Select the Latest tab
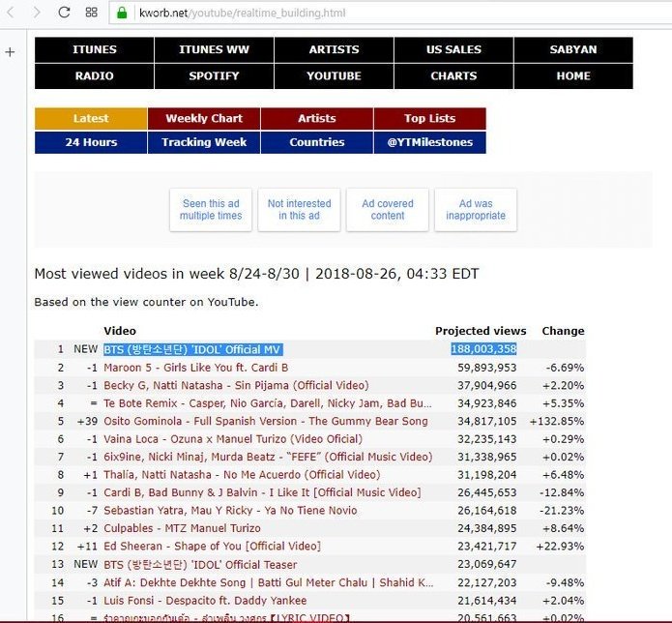672x623 pixels. (91, 118)
